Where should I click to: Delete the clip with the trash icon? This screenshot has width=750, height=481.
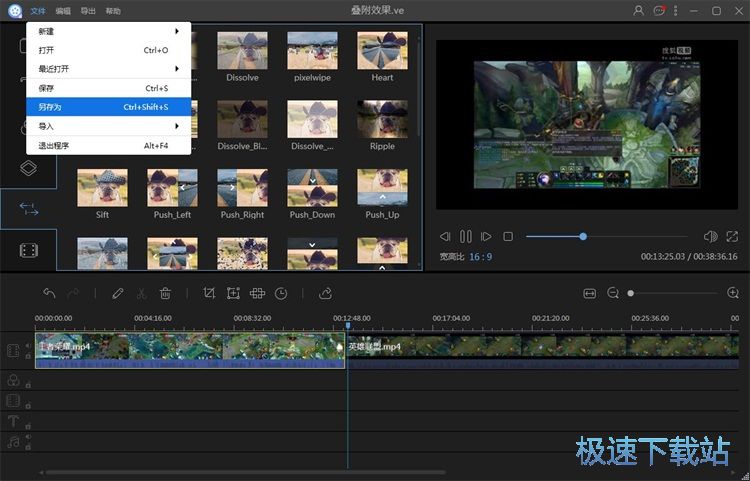pos(165,293)
